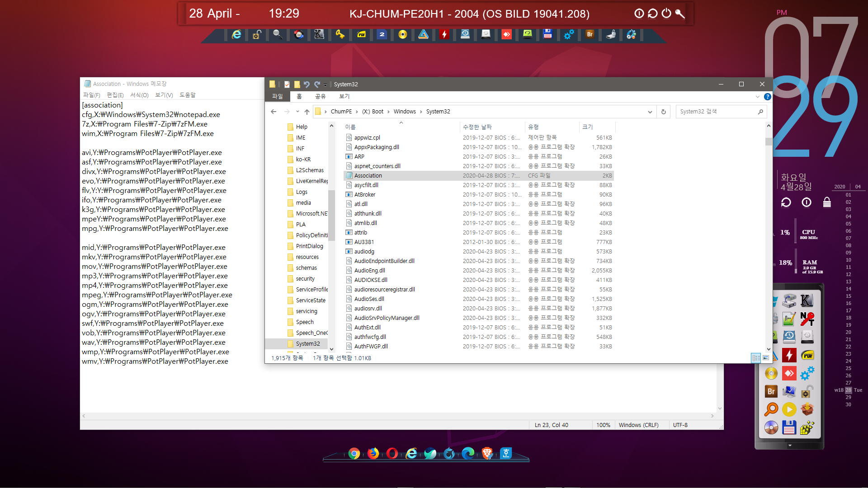Go back in Explorer navigation
This screenshot has width=868, height=488.
pos(274,112)
